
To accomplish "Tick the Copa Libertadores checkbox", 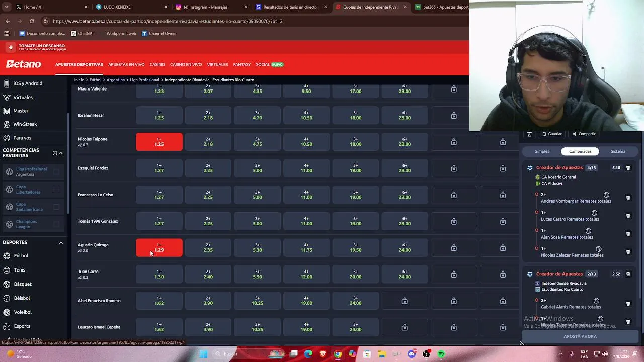I will (56, 189).
